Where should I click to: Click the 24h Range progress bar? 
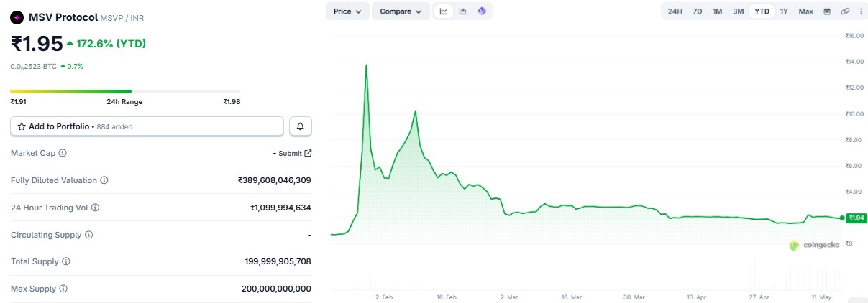click(x=125, y=91)
